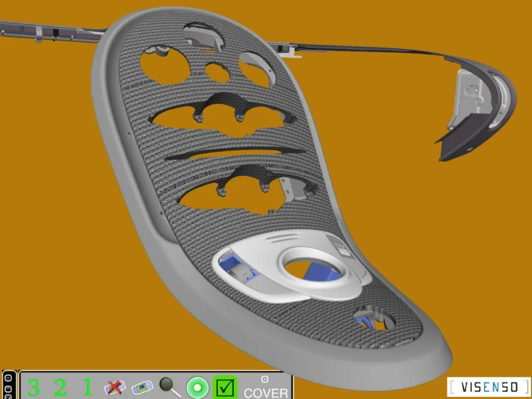Toggle the green disc indicator

196,387
